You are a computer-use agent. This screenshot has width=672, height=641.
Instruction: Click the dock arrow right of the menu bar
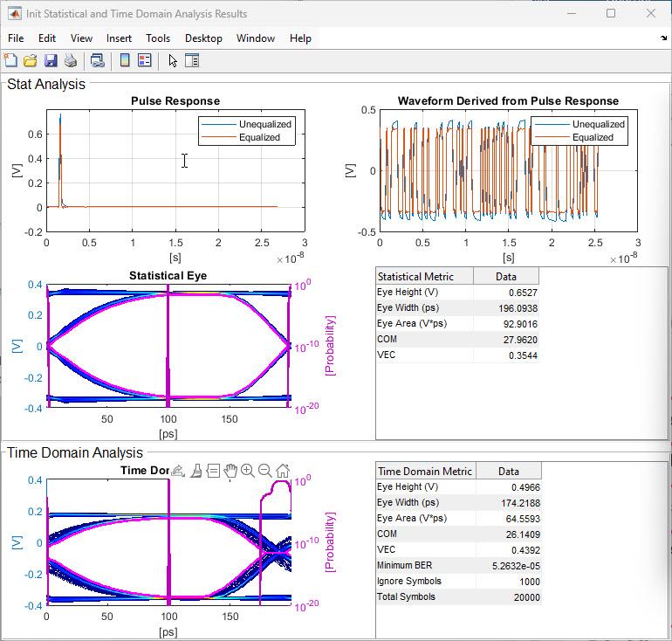point(663,38)
